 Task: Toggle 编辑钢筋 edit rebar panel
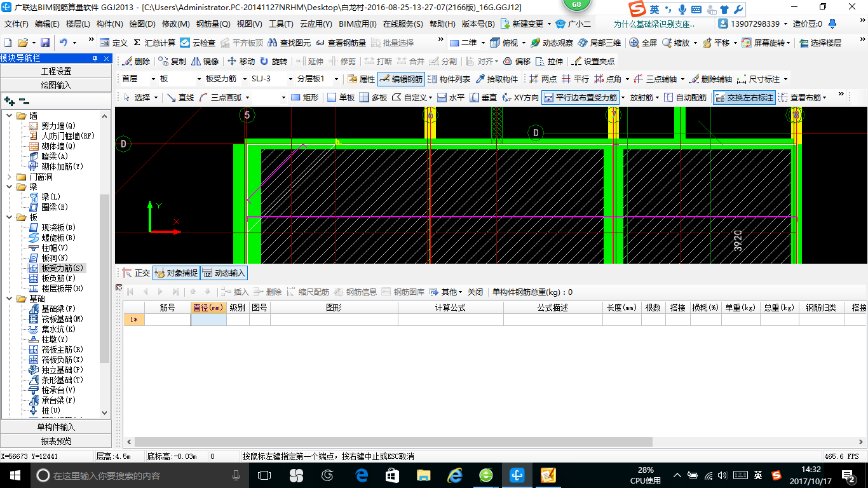click(x=401, y=79)
